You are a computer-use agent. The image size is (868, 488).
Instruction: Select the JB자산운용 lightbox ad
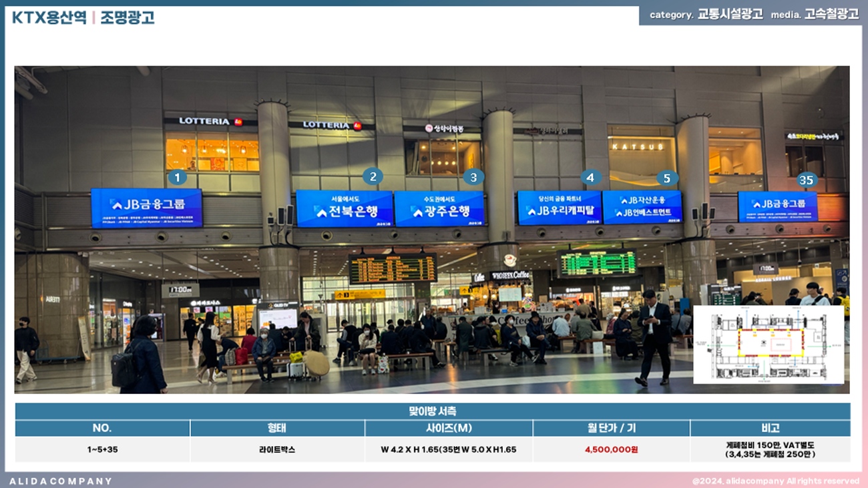(x=642, y=207)
